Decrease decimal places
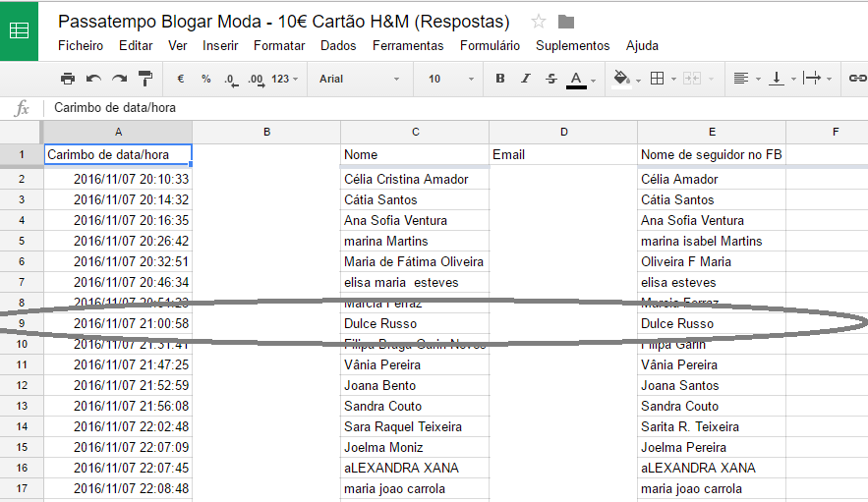 pos(231,80)
